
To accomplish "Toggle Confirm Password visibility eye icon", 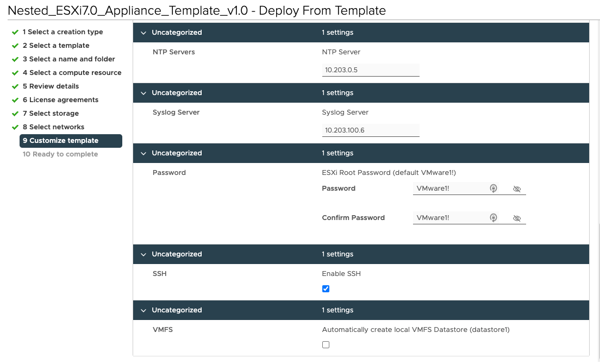I will [517, 218].
